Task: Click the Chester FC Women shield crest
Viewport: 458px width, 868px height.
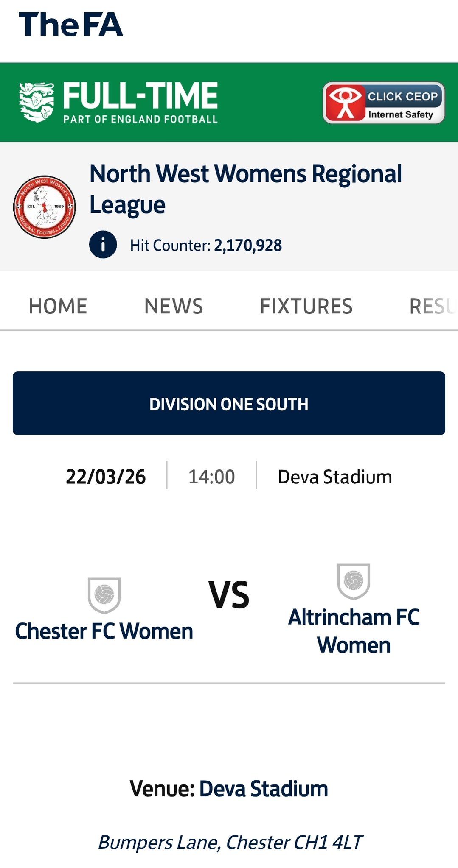Action: [x=104, y=595]
